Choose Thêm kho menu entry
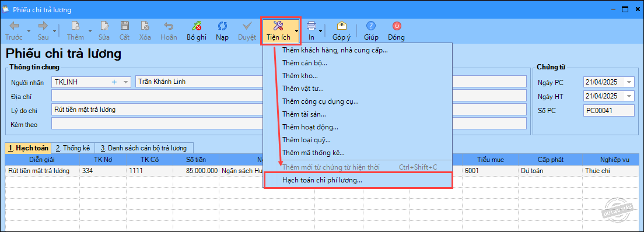Screen dimensions: 644x232 [300, 76]
